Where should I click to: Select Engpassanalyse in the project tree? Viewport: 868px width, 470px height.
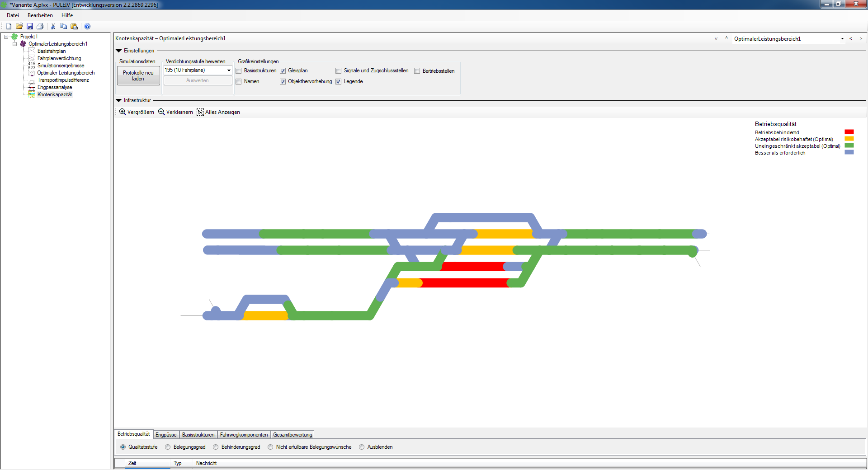point(55,87)
